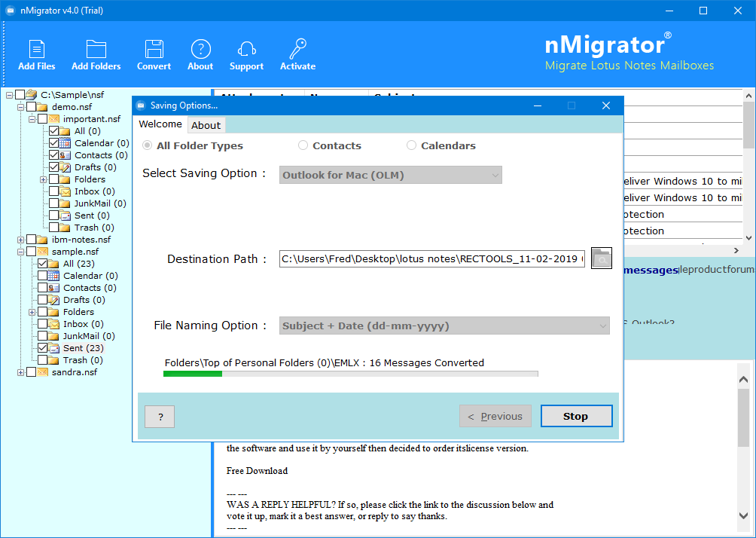
Task: Uncheck Contacts (0) checkbox under important.nsf
Action: tap(54, 155)
